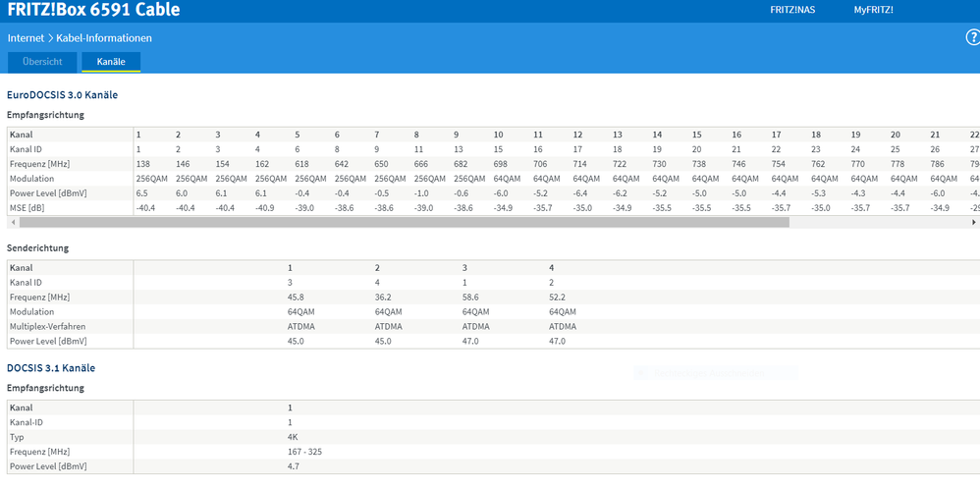Click the downstream frequency value 138
980x489 pixels.
click(x=143, y=164)
